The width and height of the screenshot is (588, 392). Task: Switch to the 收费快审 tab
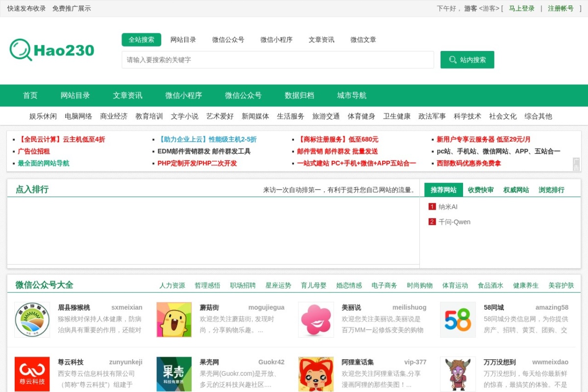(481, 190)
